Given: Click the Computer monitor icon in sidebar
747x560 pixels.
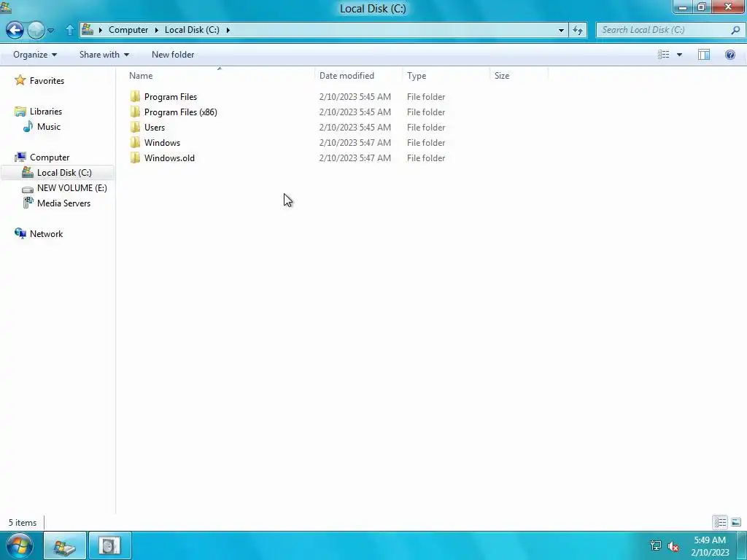Looking at the screenshot, I should [20, 157].
